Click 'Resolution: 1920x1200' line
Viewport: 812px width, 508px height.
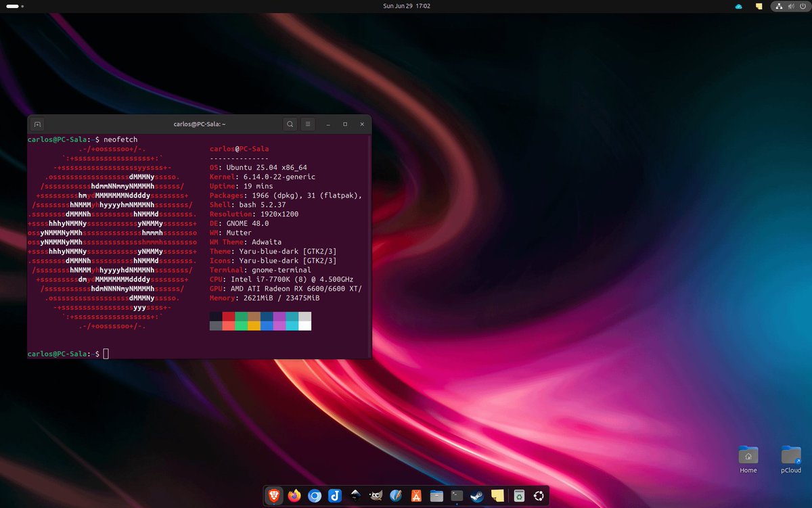tap(254, 214)
